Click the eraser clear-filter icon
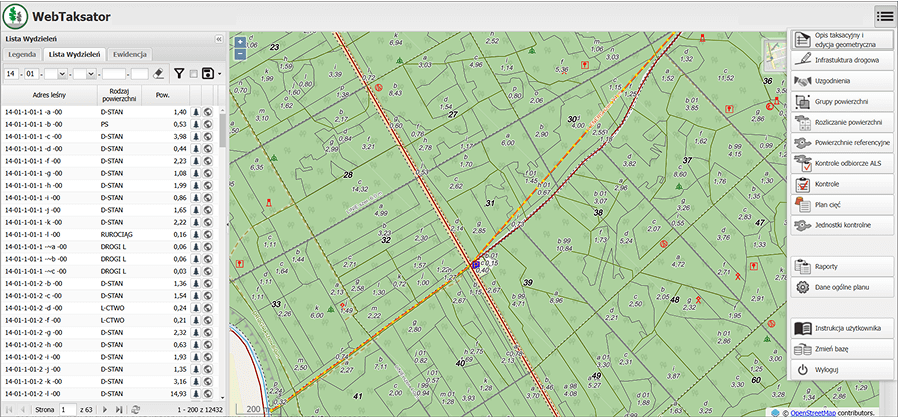The image size is (898, 418). coord(158,73)
